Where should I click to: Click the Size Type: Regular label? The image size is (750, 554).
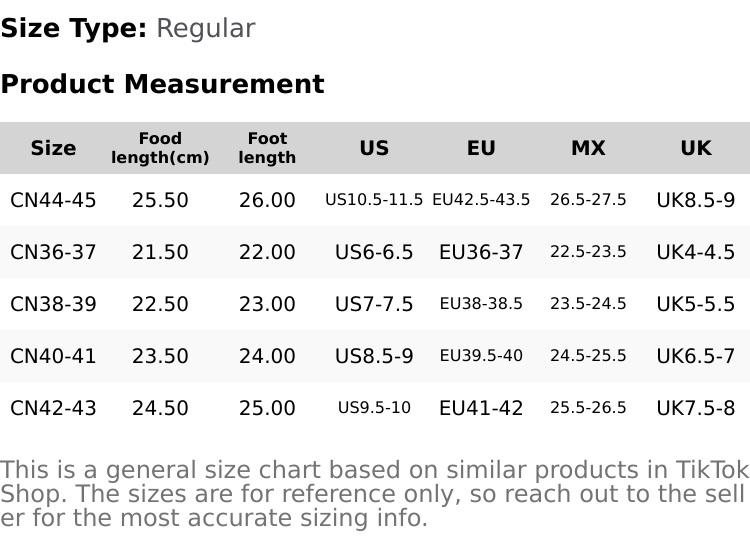pyautogui.click(x=128, y=28)
